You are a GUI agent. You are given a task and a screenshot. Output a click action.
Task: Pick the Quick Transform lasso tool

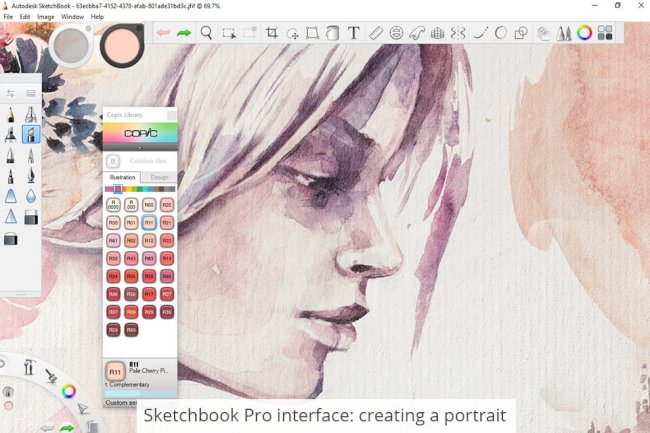(292, 33)
